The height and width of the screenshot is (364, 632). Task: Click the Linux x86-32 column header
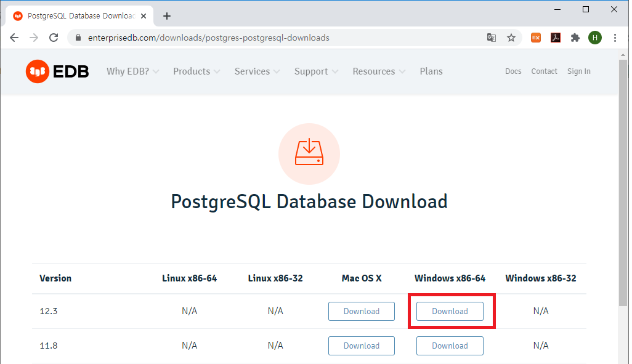pyautogui.click(x=275, y=278)
